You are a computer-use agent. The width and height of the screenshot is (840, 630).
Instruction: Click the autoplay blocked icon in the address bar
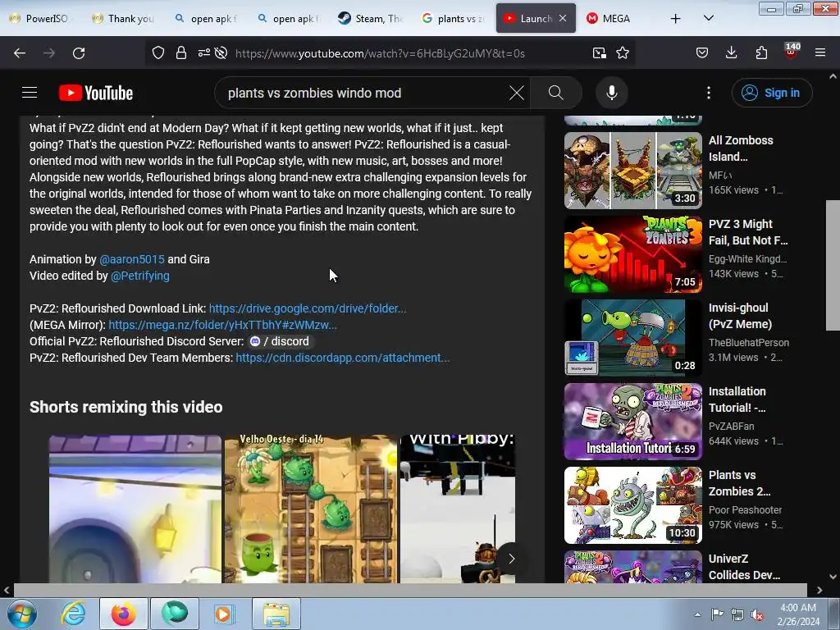coord(221,53)
